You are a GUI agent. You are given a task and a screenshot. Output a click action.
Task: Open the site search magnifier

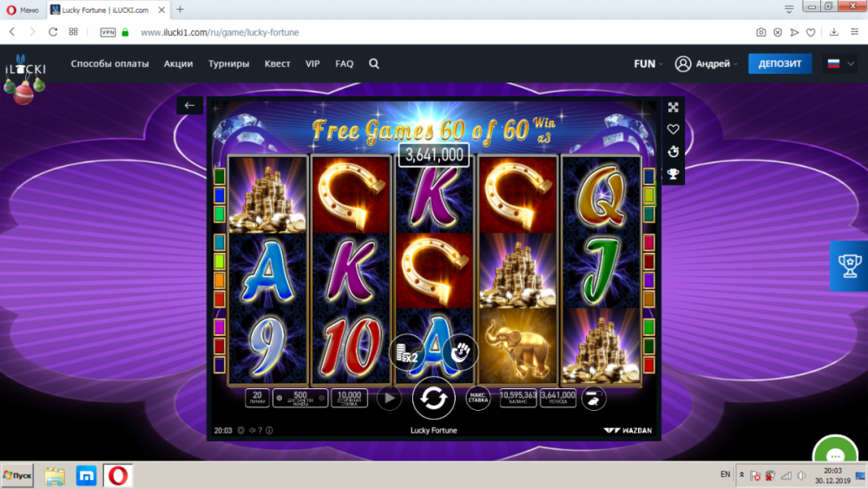click(x=374, y=63)
